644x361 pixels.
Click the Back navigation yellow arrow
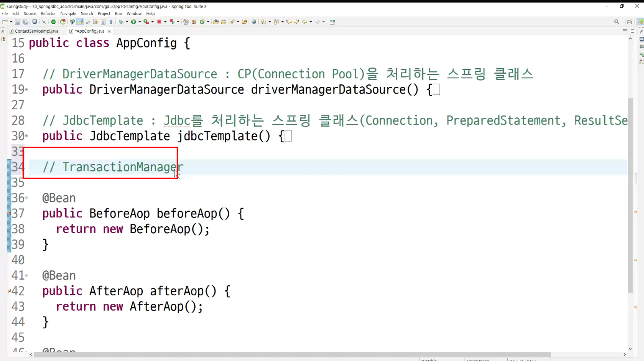pyautogui.click(x=304, y=22)
